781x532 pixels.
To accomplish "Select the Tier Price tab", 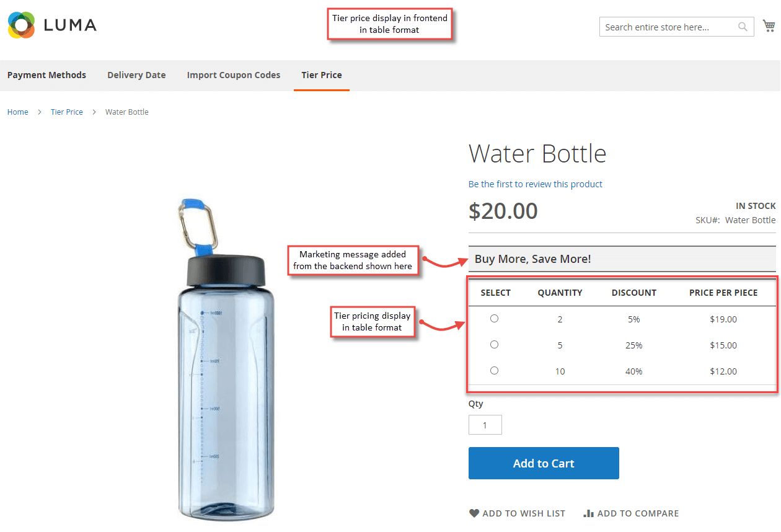I will tap(321, 74).
